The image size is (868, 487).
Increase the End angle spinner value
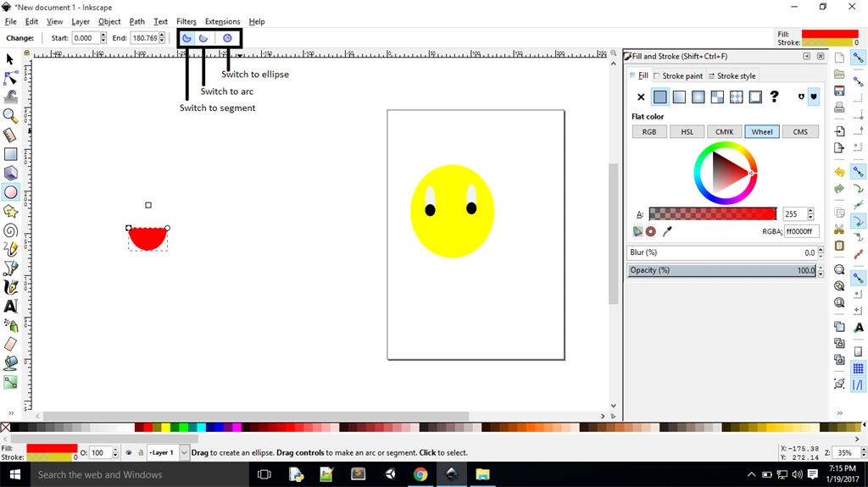click(x=162, y=36)
